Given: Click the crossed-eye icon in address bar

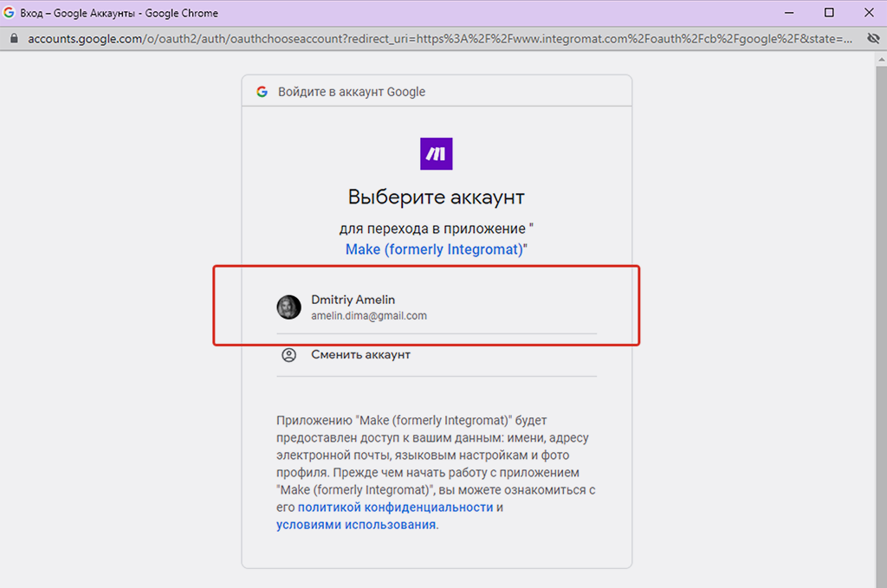Looking at the screenshot, I should (x=873, y=38).
